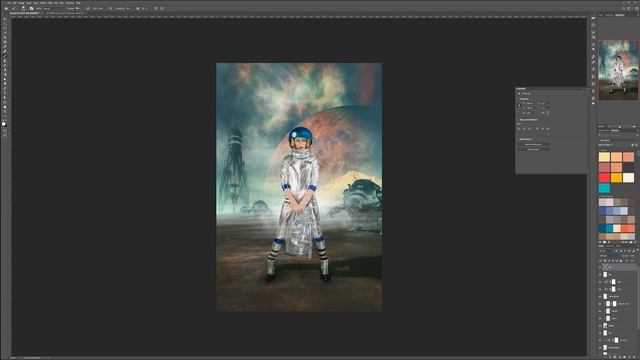Image resolution: width=640 pixels, height=360 pixels.
Task: Open the File menu
Action: point(9,3)
